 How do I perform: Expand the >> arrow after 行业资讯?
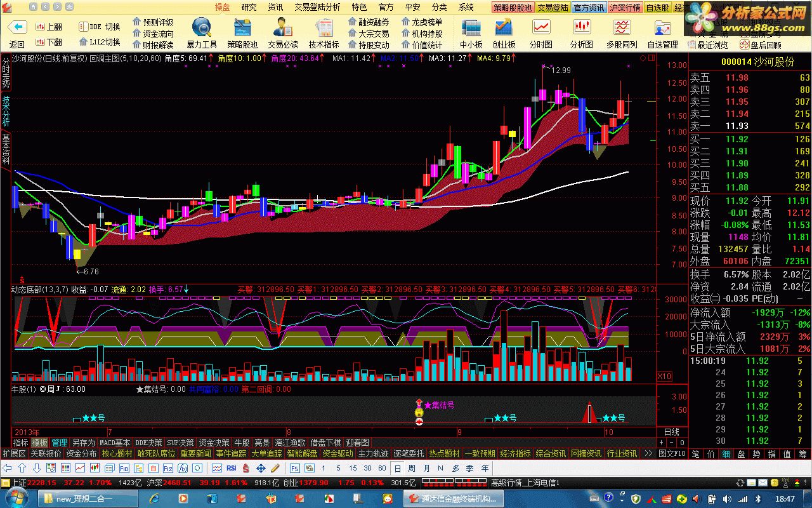point(648,453)
